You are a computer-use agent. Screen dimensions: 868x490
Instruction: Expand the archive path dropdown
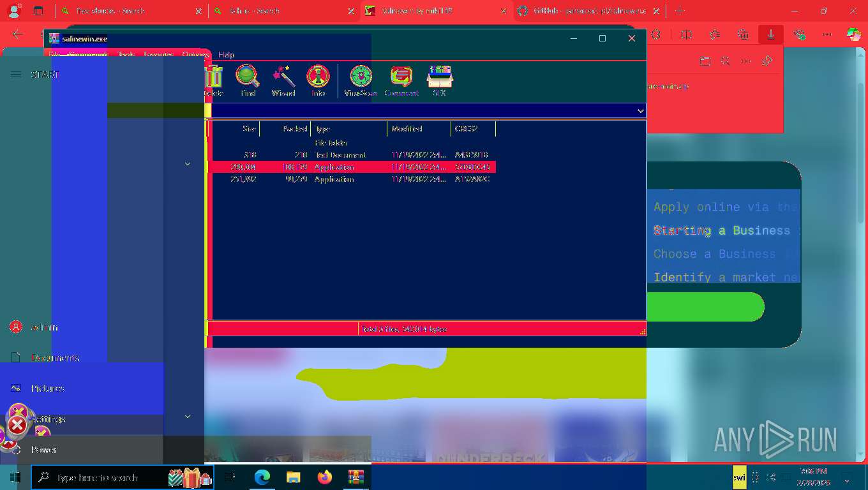point(640,111)
